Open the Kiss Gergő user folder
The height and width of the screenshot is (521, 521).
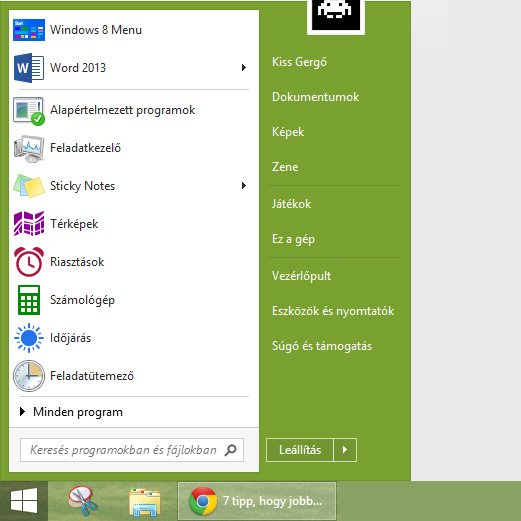pyautogui.click(x=299, y=62)
